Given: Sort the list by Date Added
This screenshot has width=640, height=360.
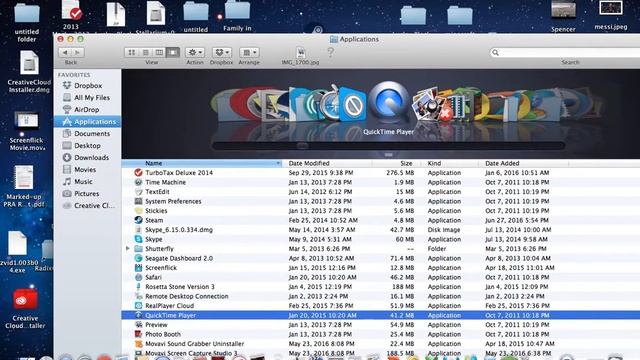Looking at the screenshot, I should (x=523, y=163).
